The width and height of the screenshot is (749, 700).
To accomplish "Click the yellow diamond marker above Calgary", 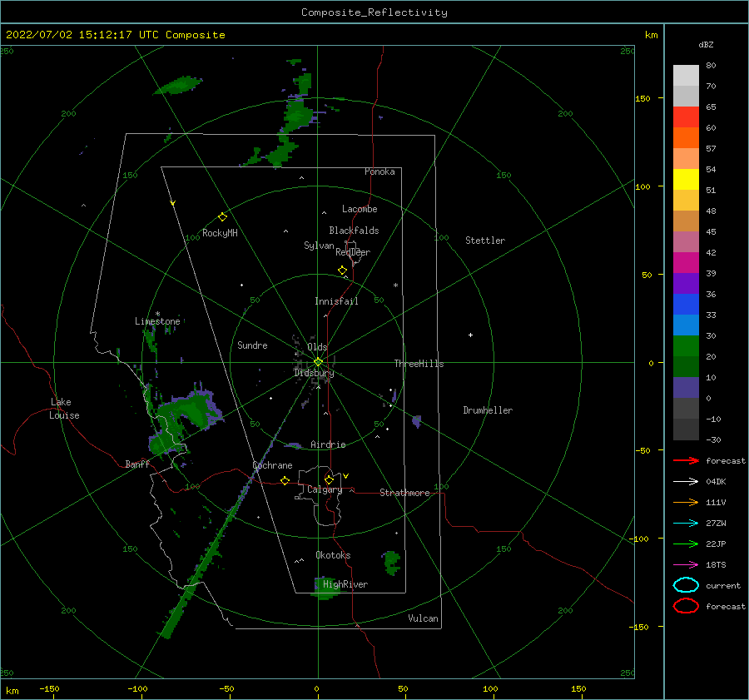I will (329, 479).
